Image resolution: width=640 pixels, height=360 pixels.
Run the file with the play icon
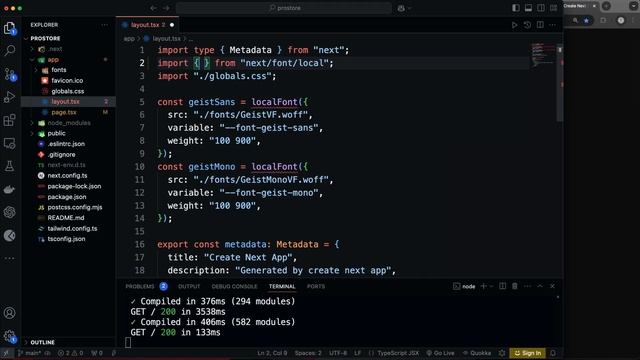[x=514, y=25]
